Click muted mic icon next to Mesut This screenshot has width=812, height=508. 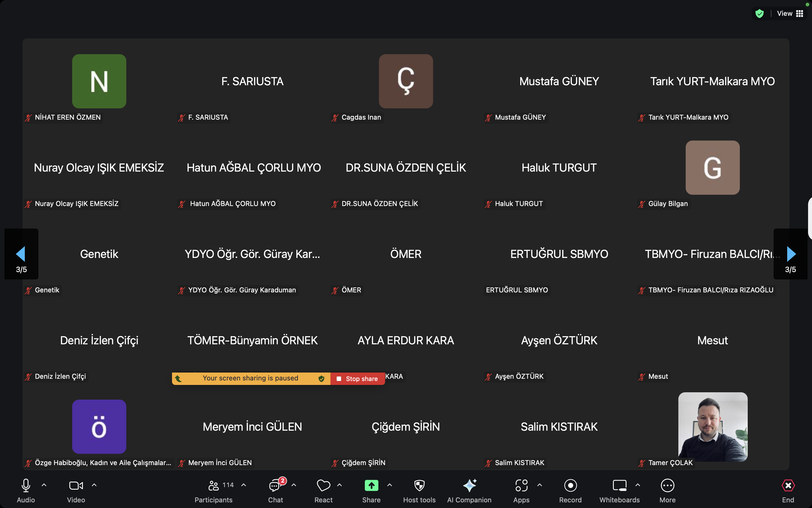click(641, 377)
